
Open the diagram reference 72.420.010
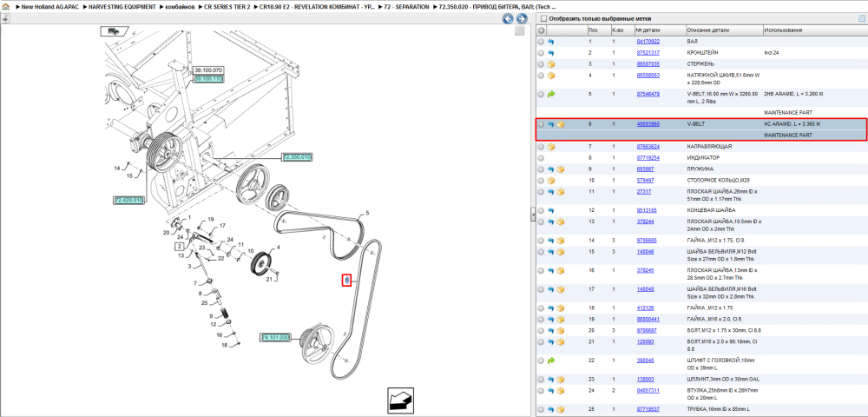coord(128,200)
